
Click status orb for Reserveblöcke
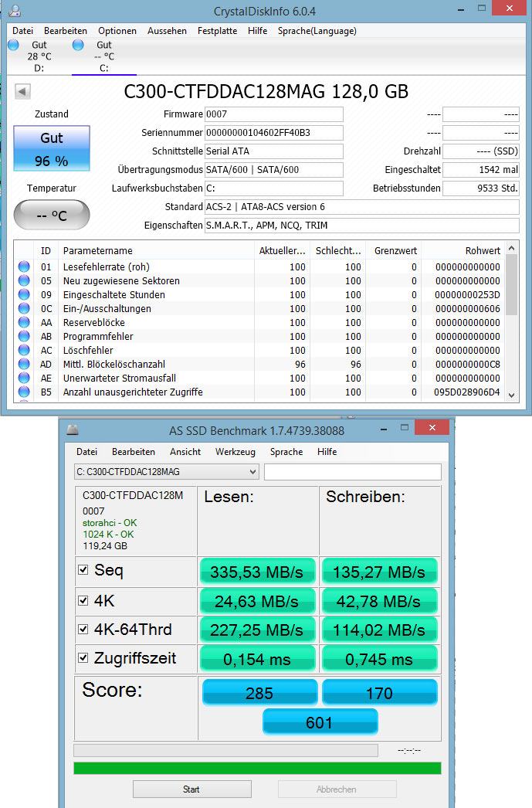point(24,322)
